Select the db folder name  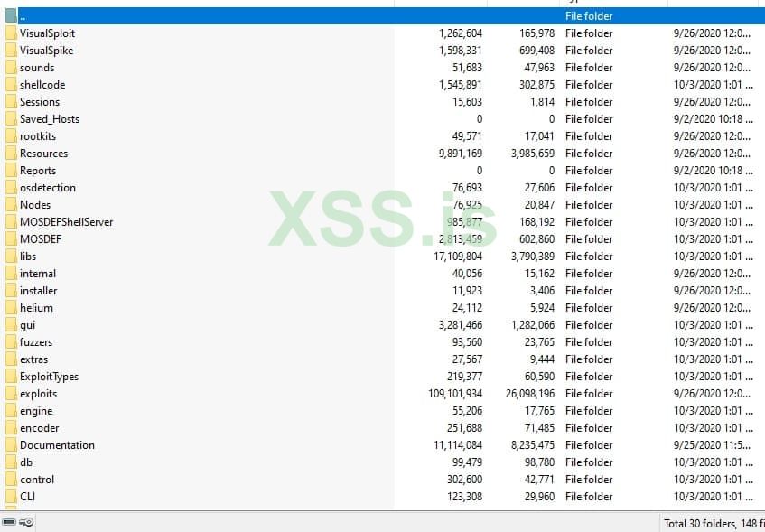point(26,462)
